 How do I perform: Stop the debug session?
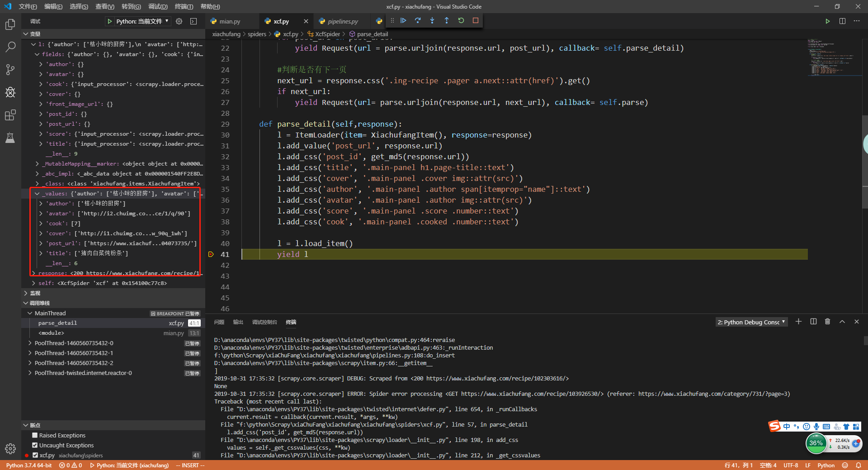[x=476, y=20]
